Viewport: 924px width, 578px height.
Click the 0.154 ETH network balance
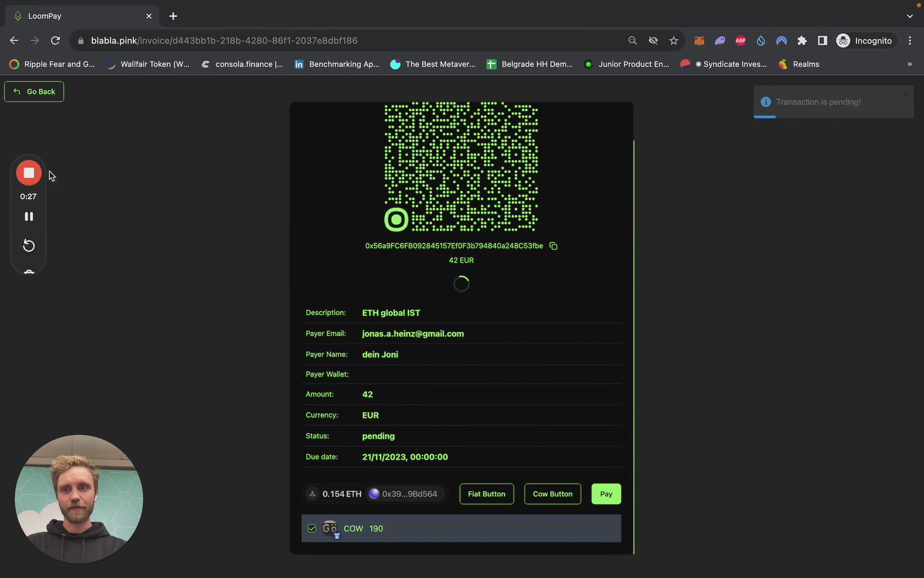(335, 494)
